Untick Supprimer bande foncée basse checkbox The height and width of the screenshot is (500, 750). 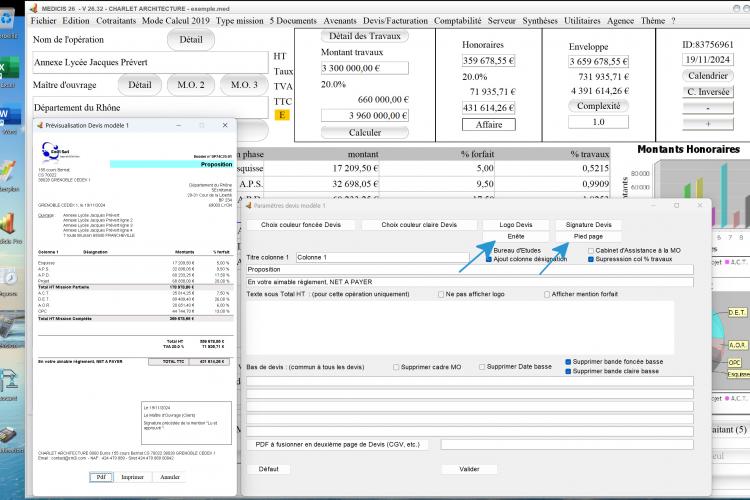point(568,362)
